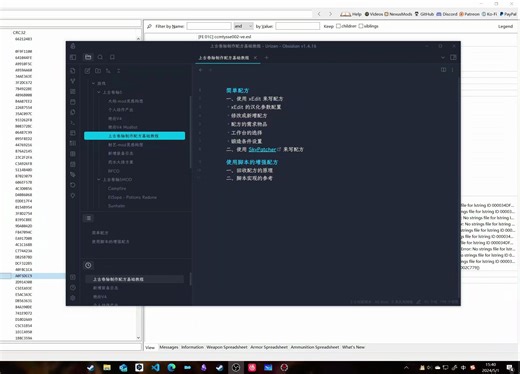Go back with xEdit's left arrow button
520x374 pixels.
319,14
